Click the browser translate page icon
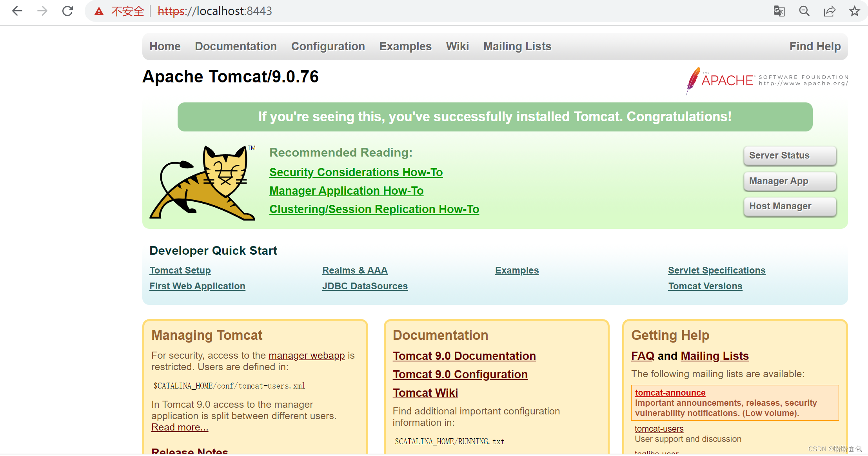The image size is (868, 456). [779, 10]
